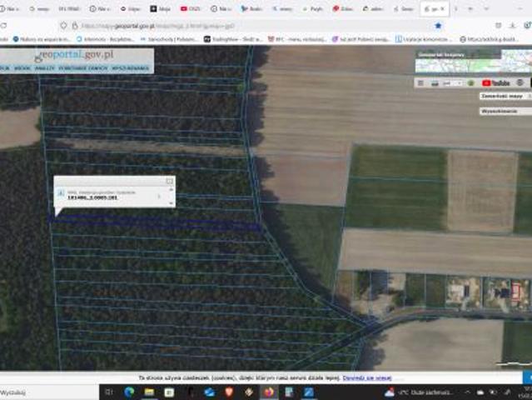Click the print icon in map toolbar
Image resolution: width=532 pixels, height=400 pixels.
point(434,82)
